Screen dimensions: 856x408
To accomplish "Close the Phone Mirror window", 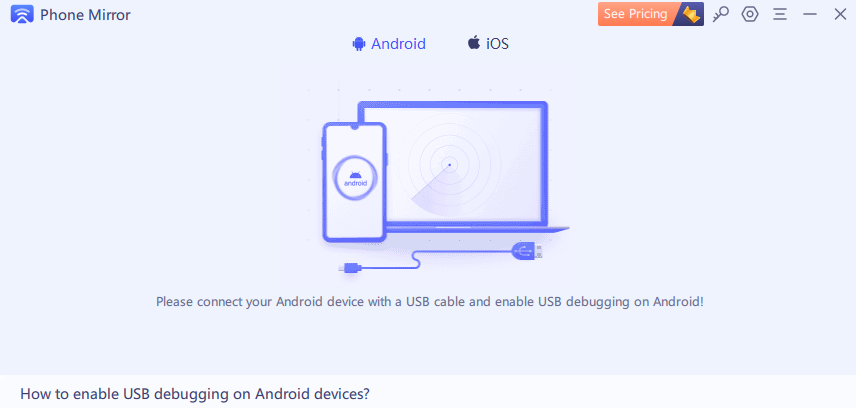I will tap(840, 14).
